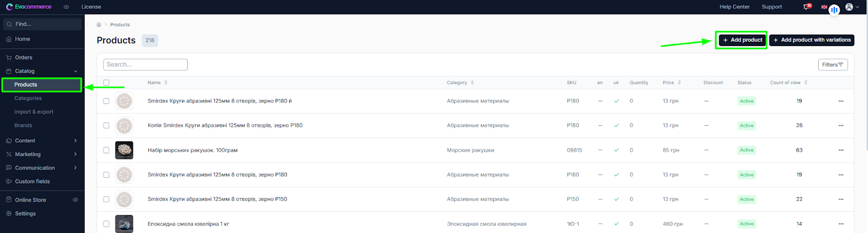Viewport: 868px width, 233px height.
Task: Open the user account avatar menu
Action: pos(852,7)
